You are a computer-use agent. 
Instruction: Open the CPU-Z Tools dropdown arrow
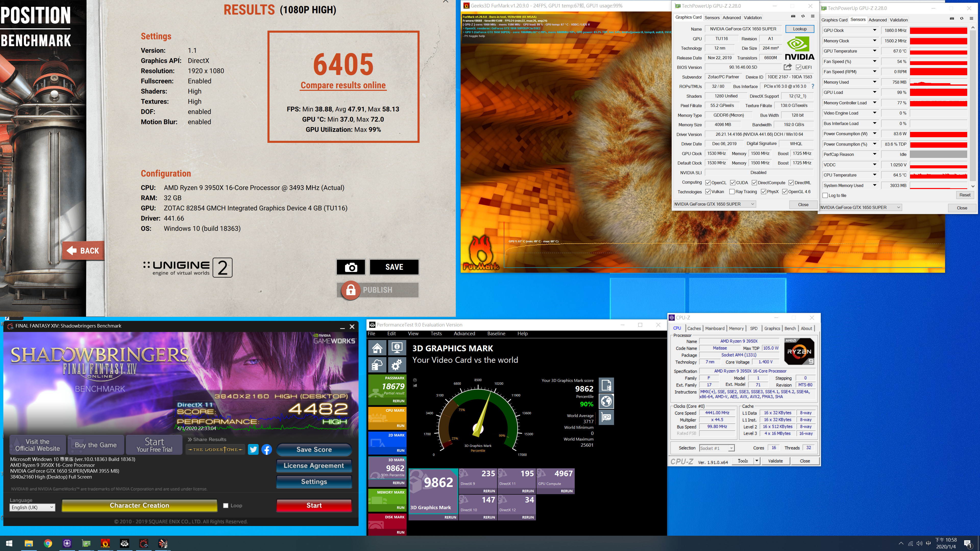pos(757,461)
